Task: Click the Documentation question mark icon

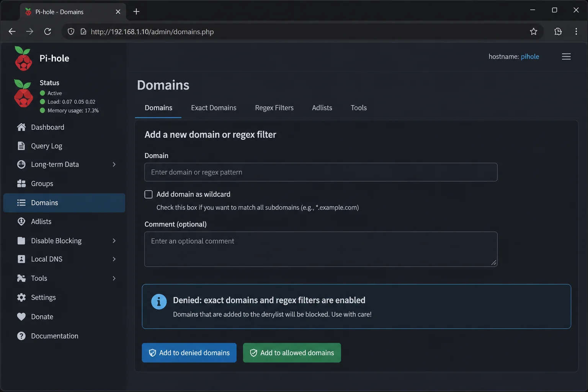Action: tap(21, 336)
